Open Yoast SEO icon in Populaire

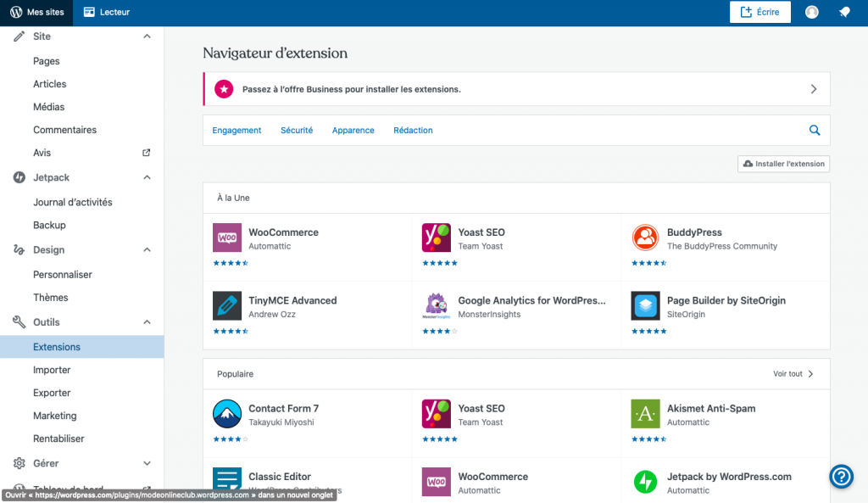(x=437, y=414)
